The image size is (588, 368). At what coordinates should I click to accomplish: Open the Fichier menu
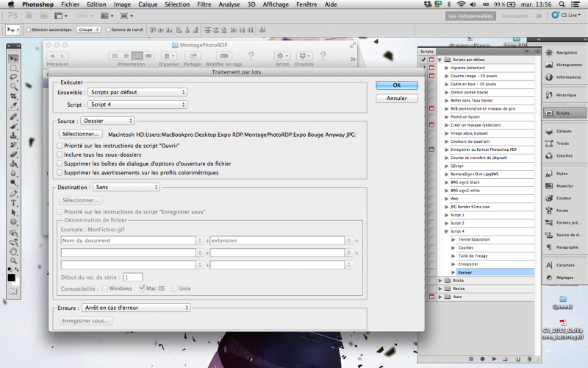[x=70, y=4]
